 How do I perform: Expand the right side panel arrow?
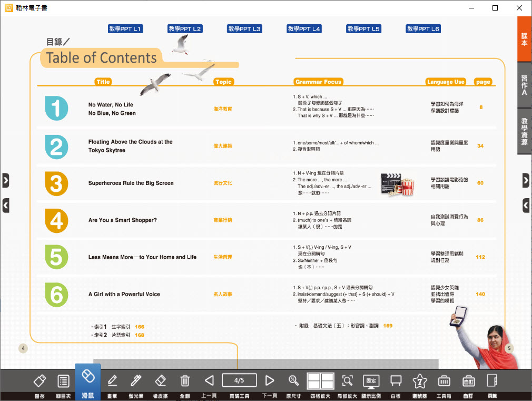pyautogui.click(x=526, y=180)
